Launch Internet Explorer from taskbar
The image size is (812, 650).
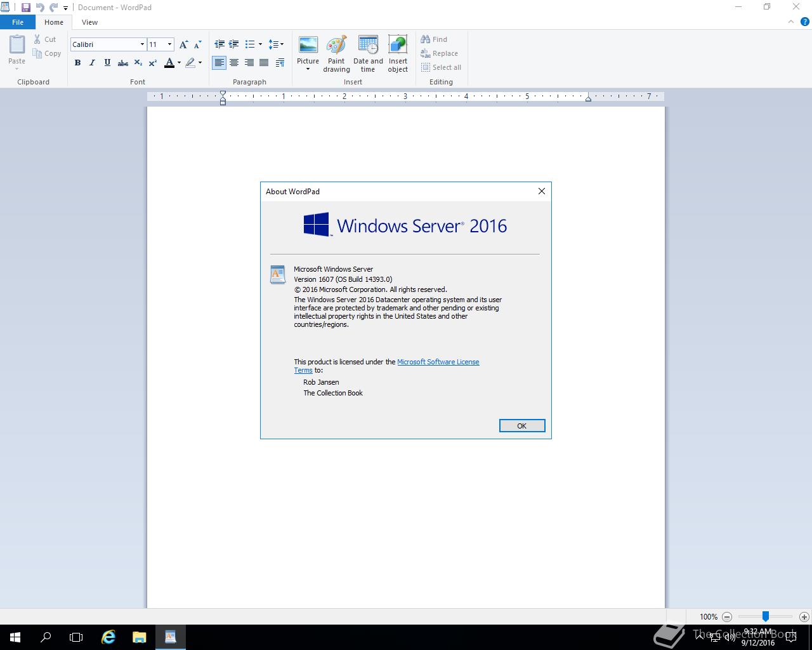[109, 637]
